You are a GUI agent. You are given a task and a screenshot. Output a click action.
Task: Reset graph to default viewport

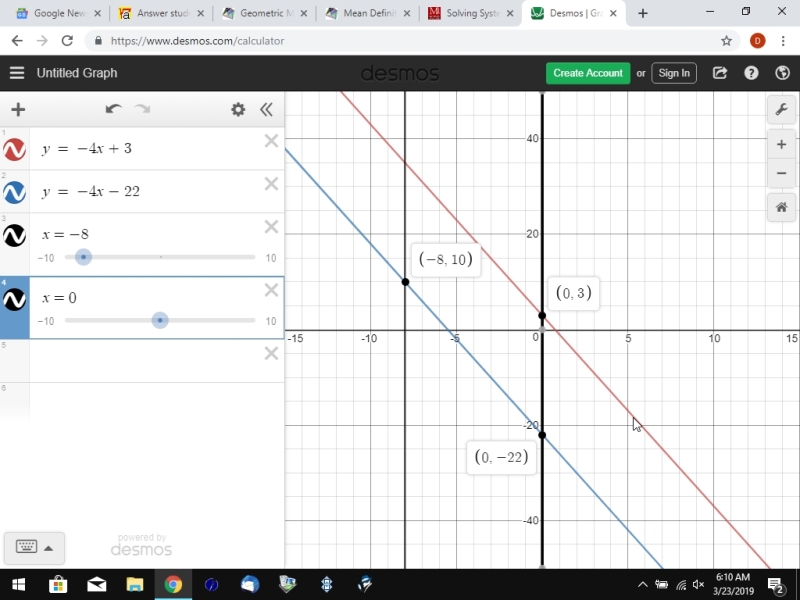(x=781, y=208)
